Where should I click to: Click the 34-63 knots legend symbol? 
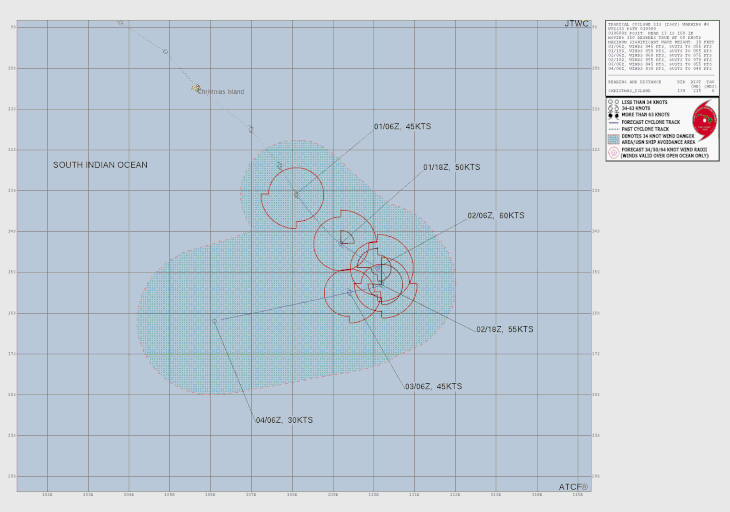(x=613, y=108)
